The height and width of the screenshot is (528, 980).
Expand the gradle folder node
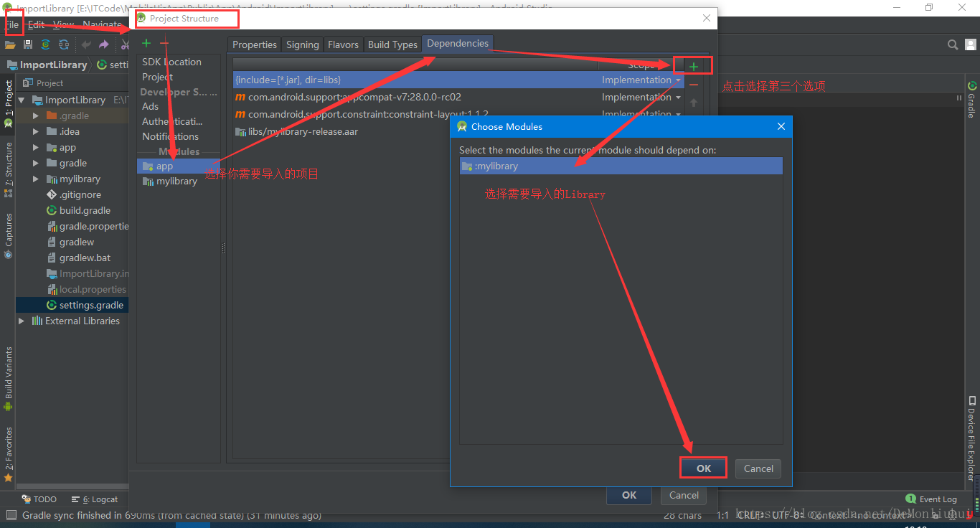36,163
